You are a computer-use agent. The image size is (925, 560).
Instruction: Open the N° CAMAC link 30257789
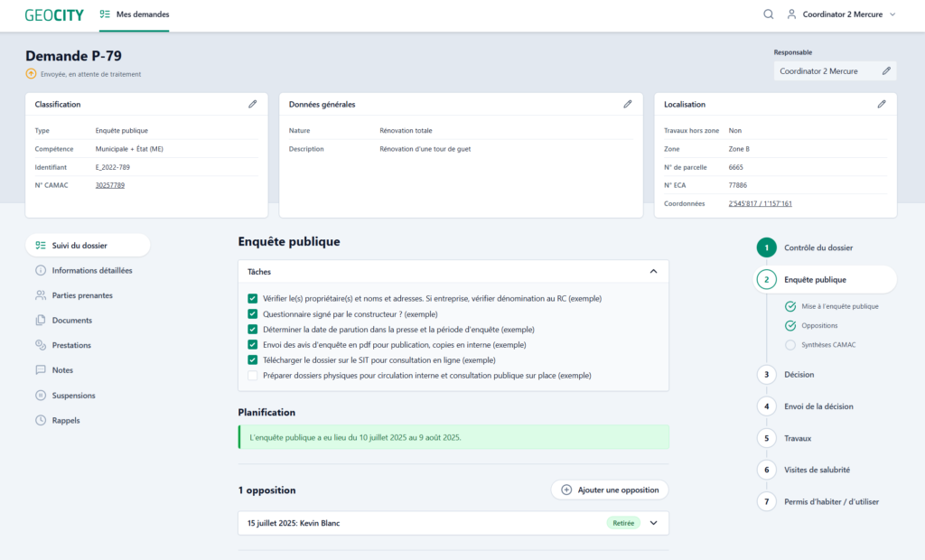[110, 185]
